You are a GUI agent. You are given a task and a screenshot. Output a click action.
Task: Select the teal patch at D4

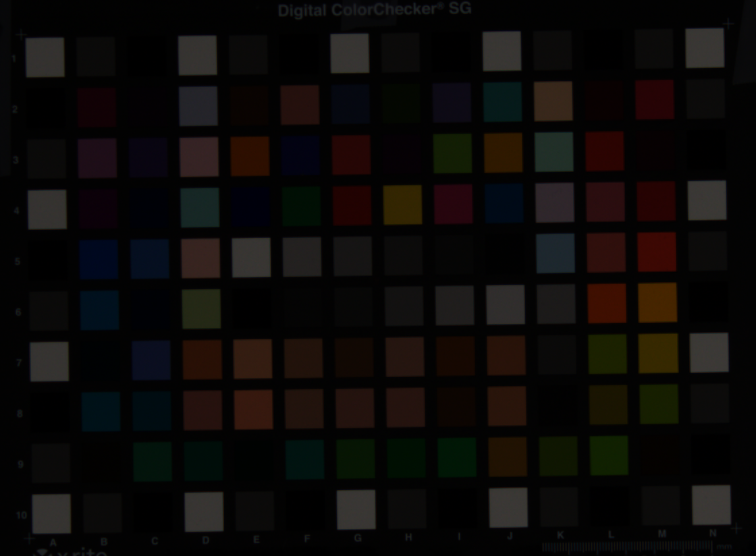pyautogui.click(x=200, y=207)
